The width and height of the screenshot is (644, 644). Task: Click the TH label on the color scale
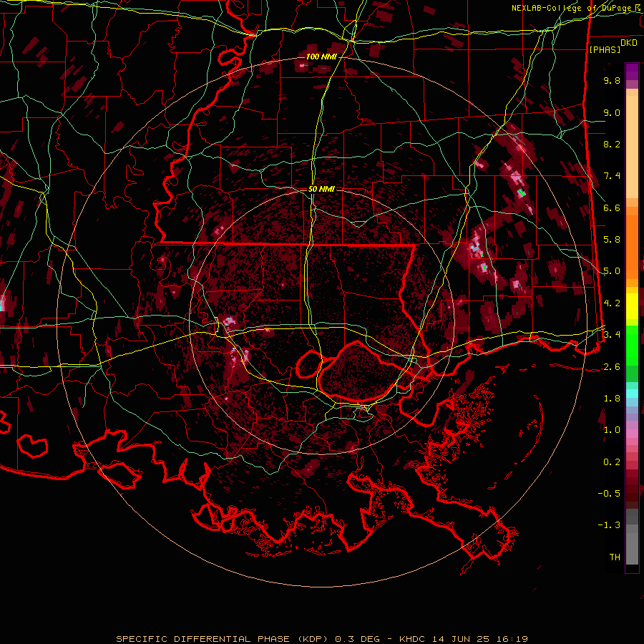point(615,557)
